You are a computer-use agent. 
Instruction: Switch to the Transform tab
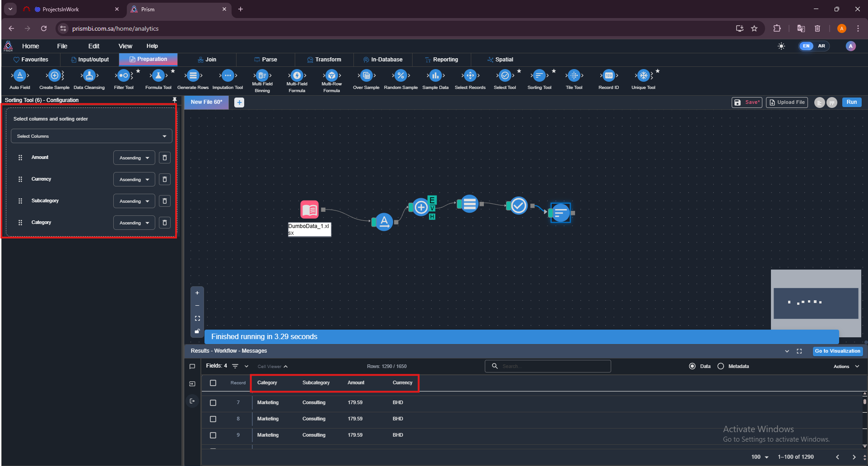tap(324, 60)
